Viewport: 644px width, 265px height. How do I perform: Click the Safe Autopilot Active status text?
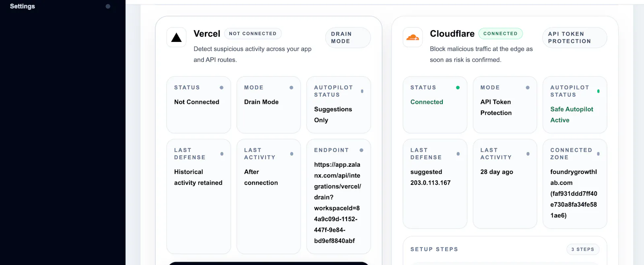coord(572,115)
